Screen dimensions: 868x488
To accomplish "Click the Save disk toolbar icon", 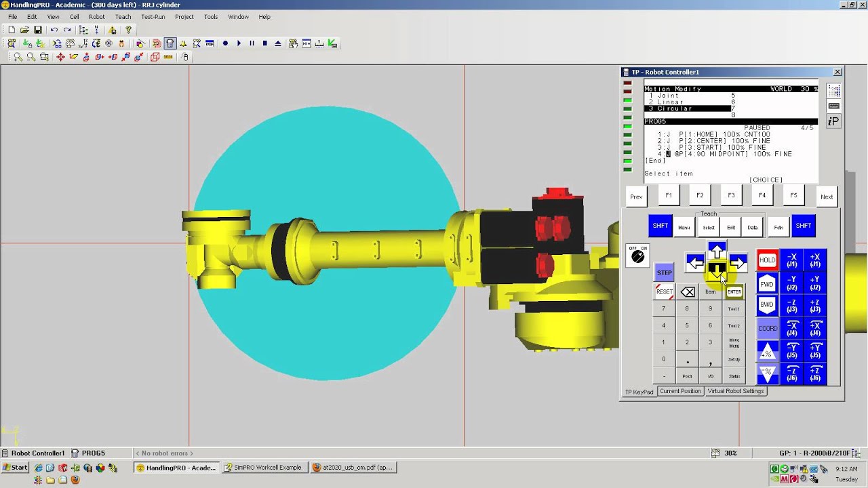I will tap(38, 30).
